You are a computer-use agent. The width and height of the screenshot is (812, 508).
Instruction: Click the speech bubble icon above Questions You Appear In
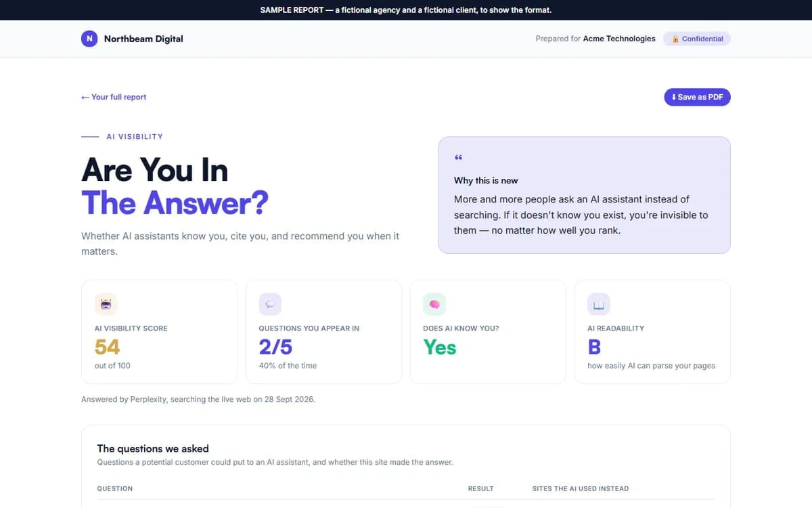tap(270, 304)
